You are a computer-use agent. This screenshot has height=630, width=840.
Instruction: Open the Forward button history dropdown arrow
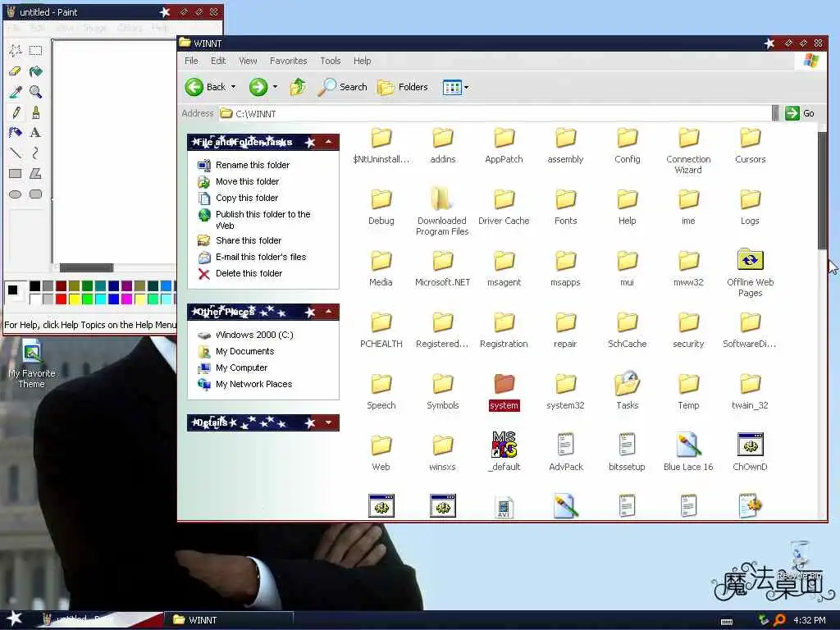click(275, 87)
